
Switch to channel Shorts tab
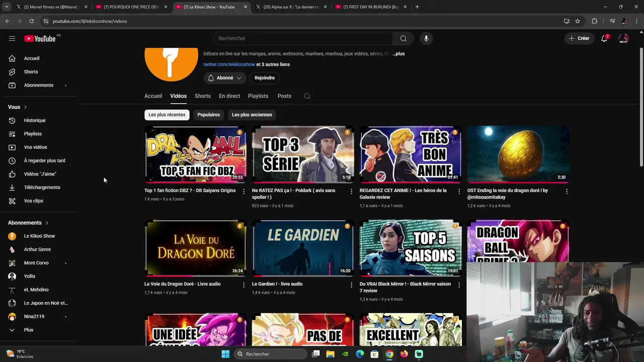click(x=203, y=96)
